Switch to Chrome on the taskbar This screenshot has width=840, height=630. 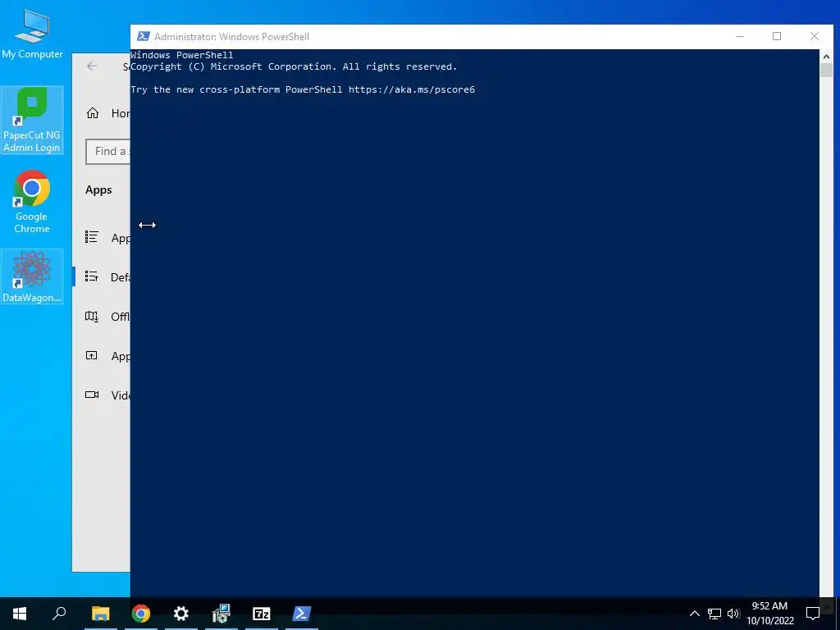(x=141, y=614)
